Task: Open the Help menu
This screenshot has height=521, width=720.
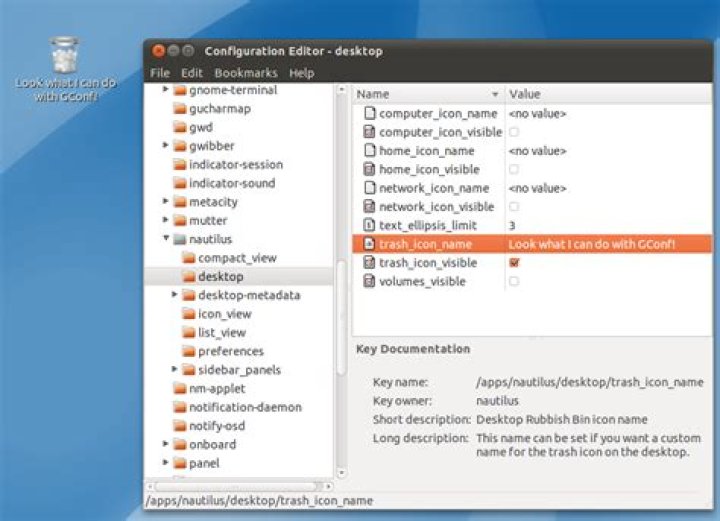Action: tap(302, 73)
